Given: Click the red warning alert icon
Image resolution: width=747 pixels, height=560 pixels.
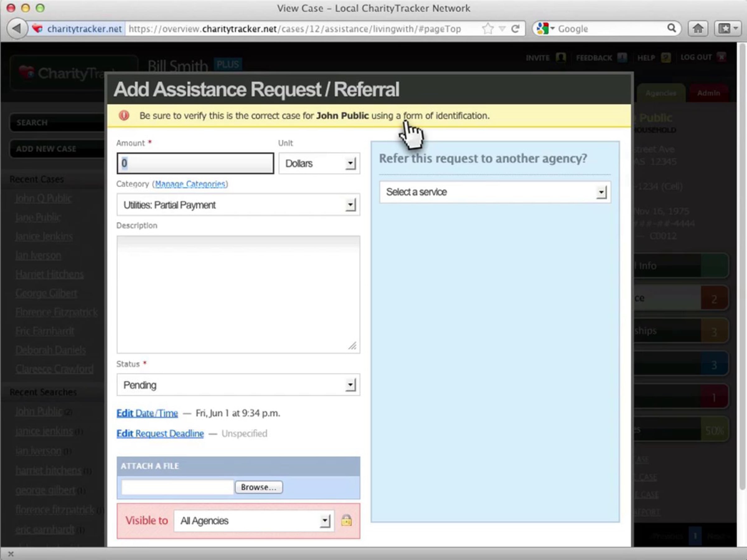Looking at the screenshot, I should 124,116.
